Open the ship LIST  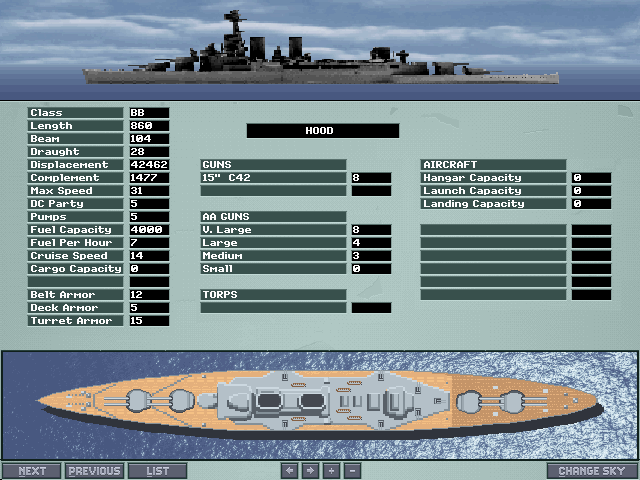(x=158, y=471)
